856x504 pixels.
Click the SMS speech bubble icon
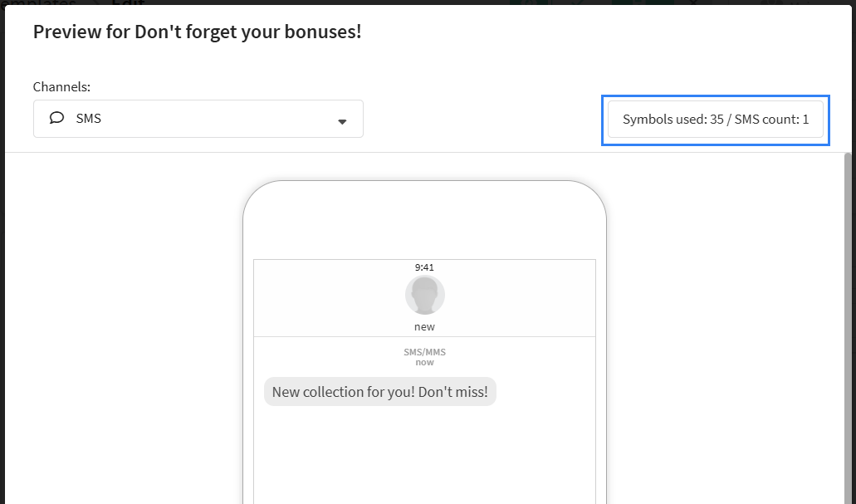[x=56, y=118]
